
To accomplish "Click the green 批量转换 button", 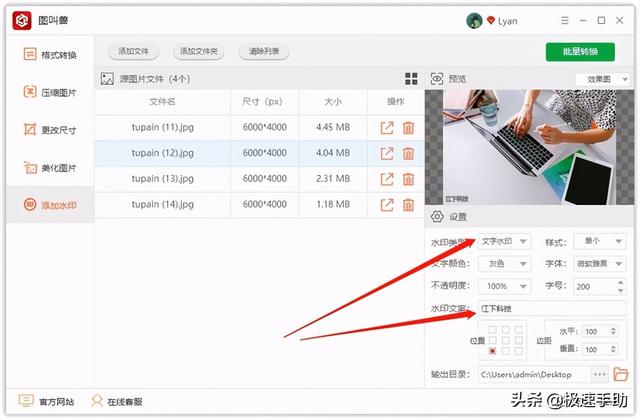I will 580,52.
